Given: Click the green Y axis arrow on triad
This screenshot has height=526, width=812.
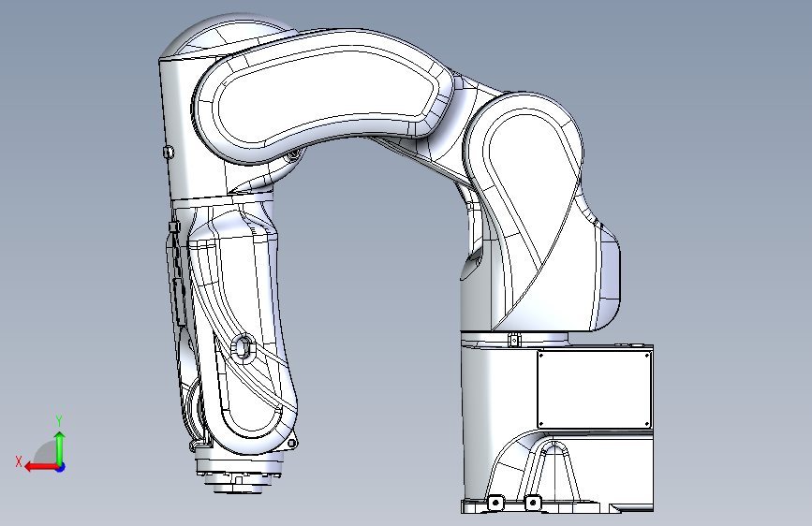Looking at the screenshot, I should click(x=60, y=447).
